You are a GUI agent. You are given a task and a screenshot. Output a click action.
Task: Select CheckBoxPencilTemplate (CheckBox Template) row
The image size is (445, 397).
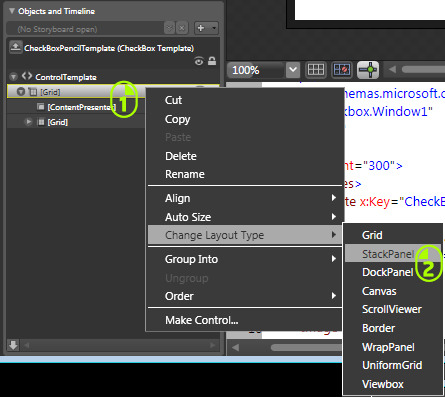[109, 48]
